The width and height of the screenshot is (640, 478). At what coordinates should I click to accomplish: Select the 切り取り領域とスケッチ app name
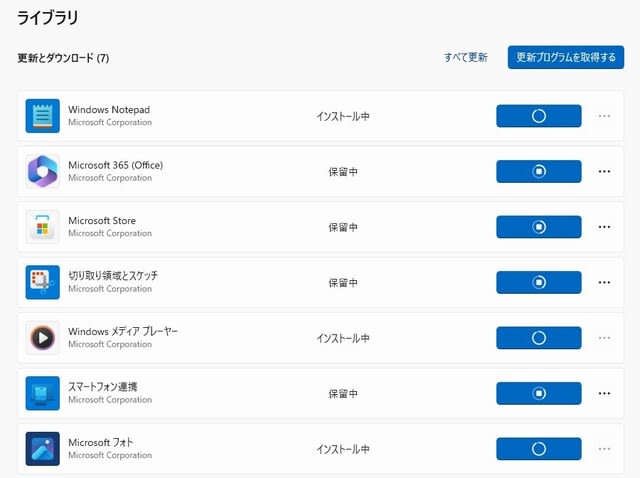point(113,276)
